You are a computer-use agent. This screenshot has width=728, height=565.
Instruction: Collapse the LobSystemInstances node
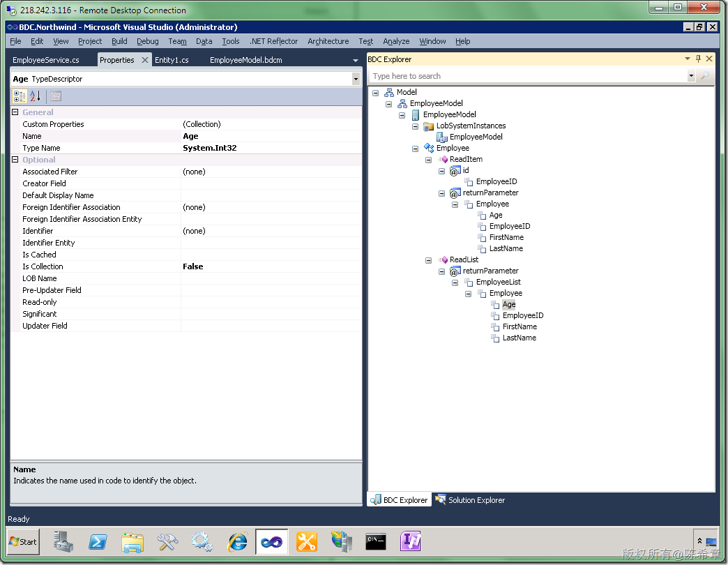(416, 126)
